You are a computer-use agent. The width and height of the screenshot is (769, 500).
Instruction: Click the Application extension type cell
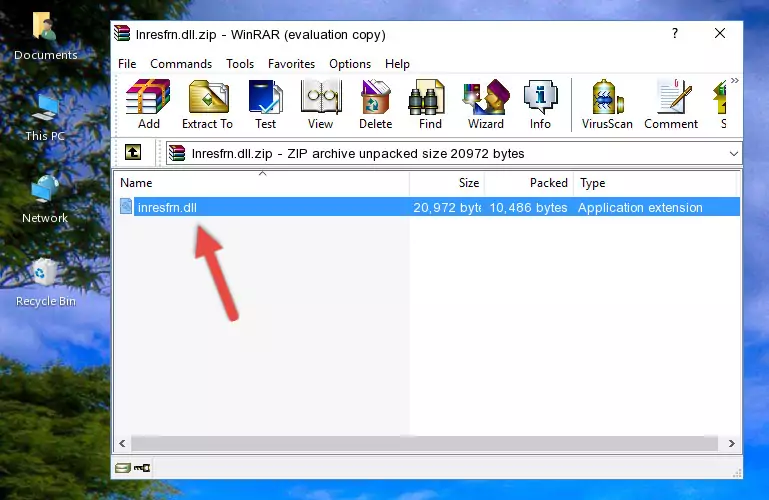click(640, 208)
